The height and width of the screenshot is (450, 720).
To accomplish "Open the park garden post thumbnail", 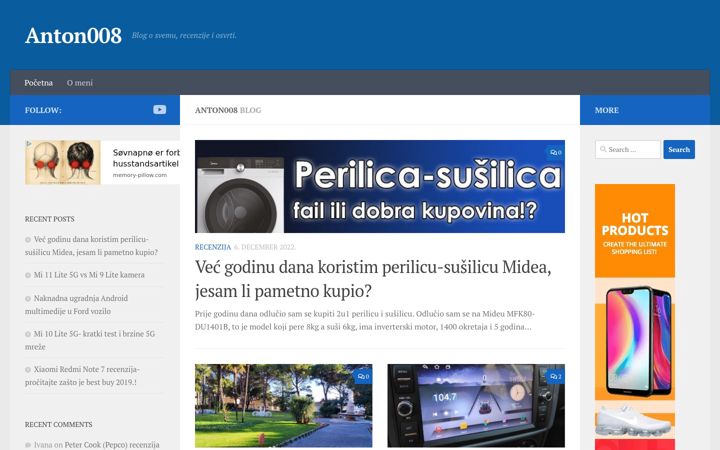I will [283, 405].
